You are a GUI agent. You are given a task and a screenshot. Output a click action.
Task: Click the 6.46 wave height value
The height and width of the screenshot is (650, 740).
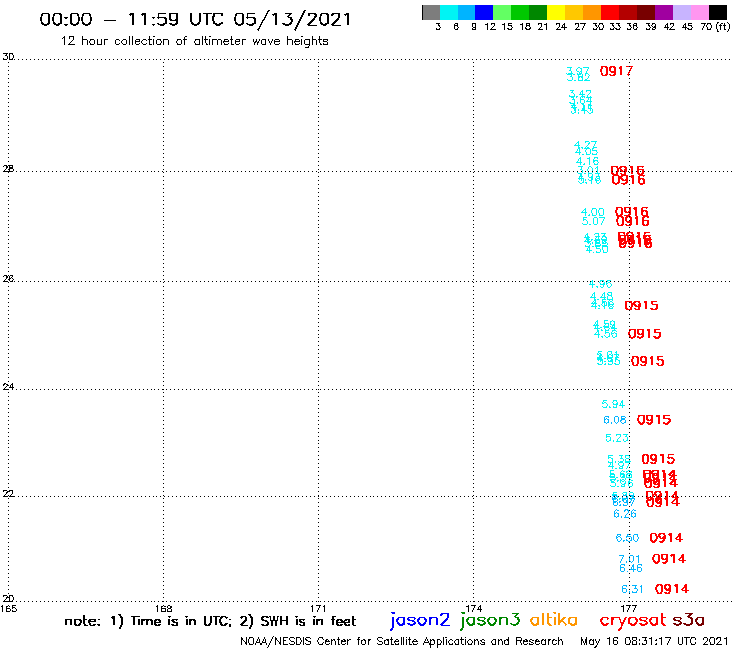(x=631, y=568)
